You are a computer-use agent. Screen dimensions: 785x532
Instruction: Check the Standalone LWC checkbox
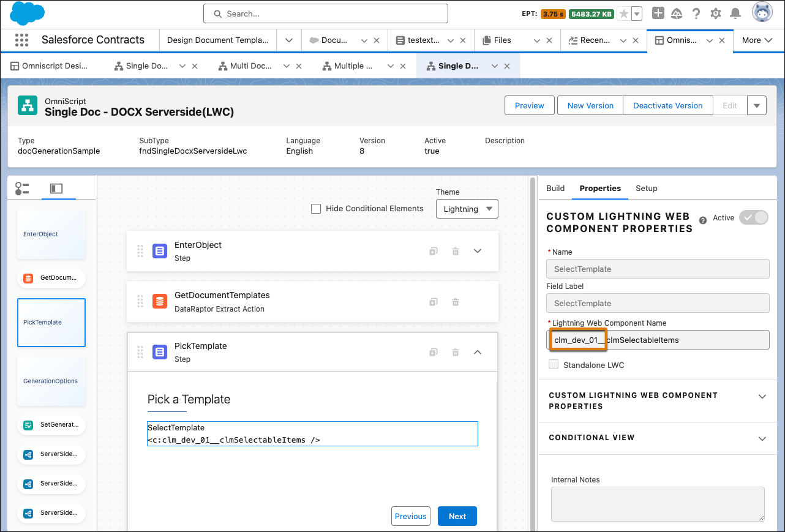(554, 365)
